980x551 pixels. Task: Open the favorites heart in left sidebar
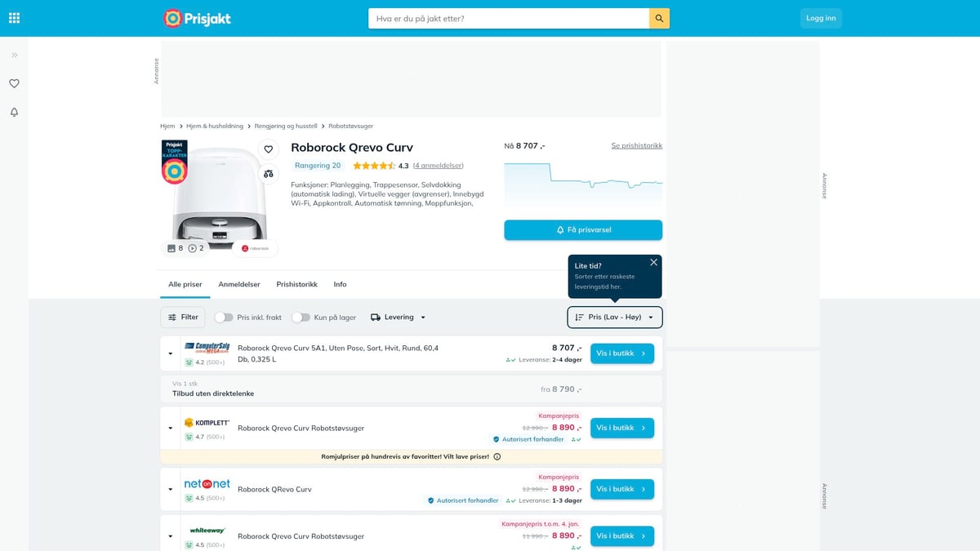[x=14, y=83]
